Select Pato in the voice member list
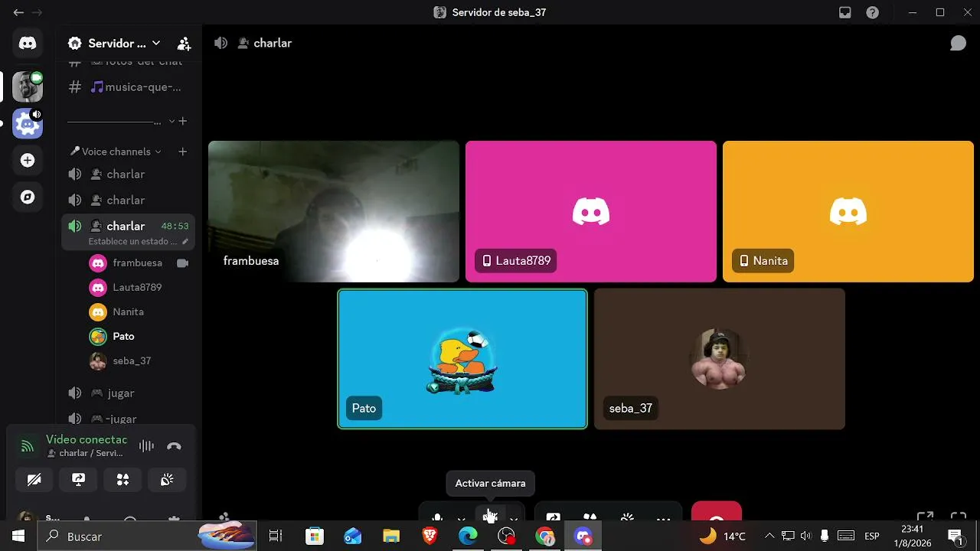 (x=138, y=337)
